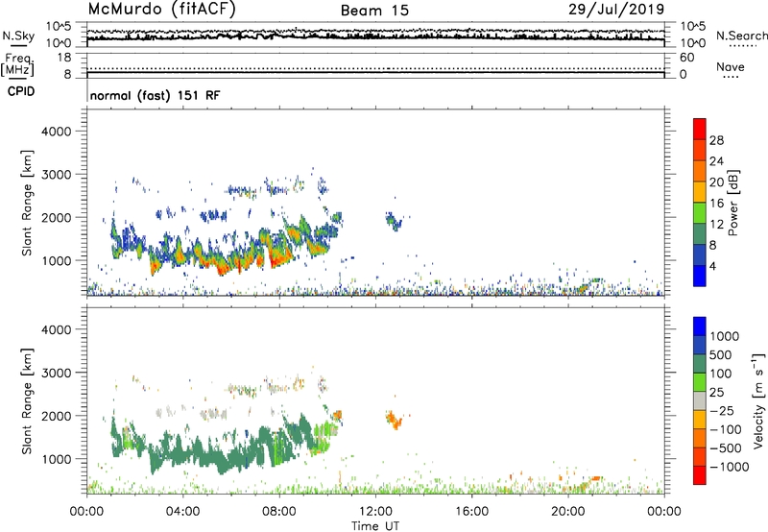Click the Beam 15 label
Viewport: 768px width, 532px height.
click(374, 11)
